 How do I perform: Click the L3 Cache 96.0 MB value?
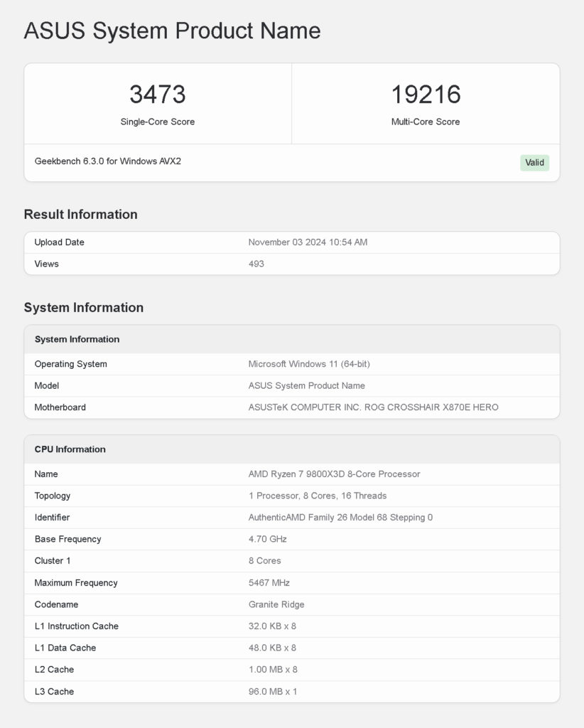[272, 691]
